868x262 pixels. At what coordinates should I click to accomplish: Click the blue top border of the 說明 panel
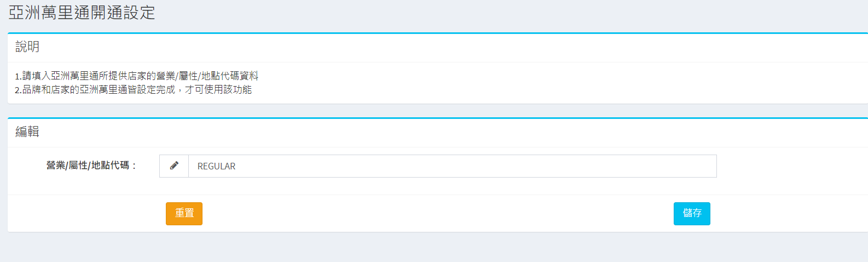[438, 33]
